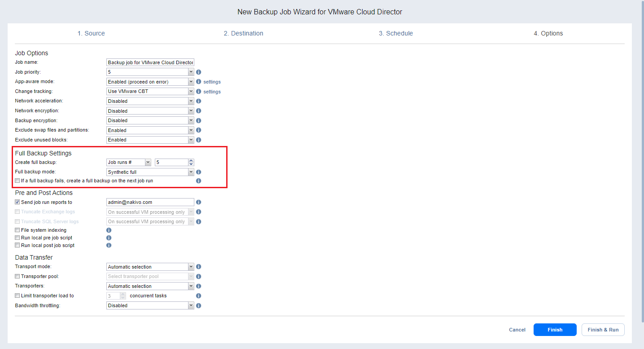Switch to the 3. Schedule step
Viewport: 644px width, 349px height.
pyautogui.click(x=395, y=33)
